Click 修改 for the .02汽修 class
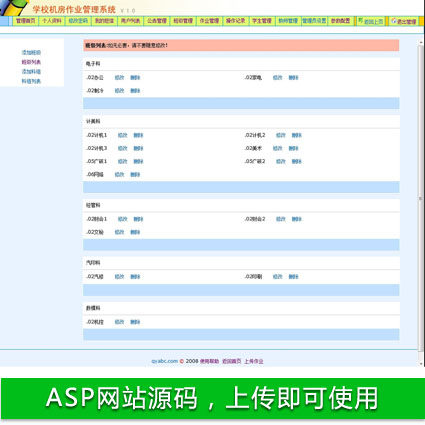Viewport: 425px width, 425px height. pos(119,277)
